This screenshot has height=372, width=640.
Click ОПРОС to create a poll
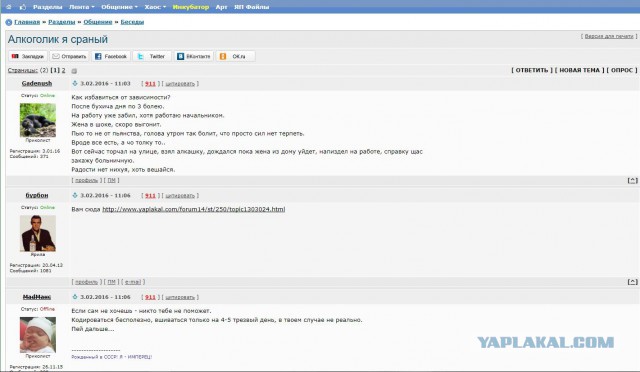(x=622, y=70)
